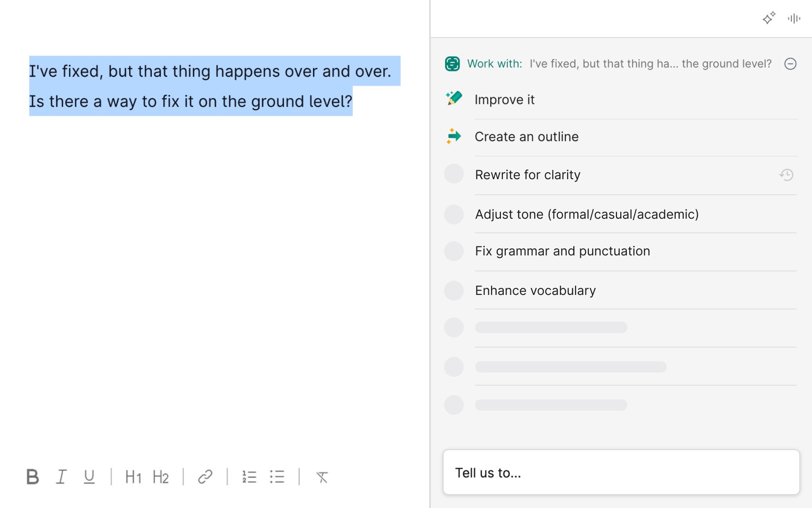Choose Create an outline
This screenshot has height=508, width=812.
point(526,137)
